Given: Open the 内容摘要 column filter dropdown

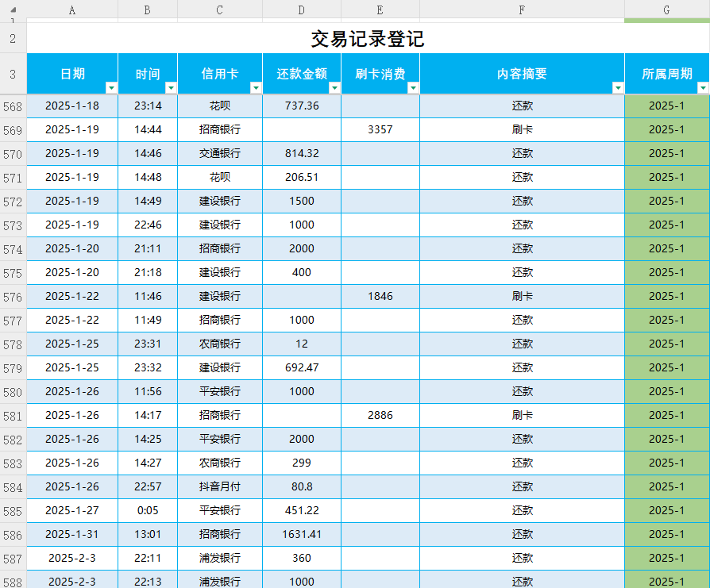Looking at the screenshot, I should click(618, 88).
